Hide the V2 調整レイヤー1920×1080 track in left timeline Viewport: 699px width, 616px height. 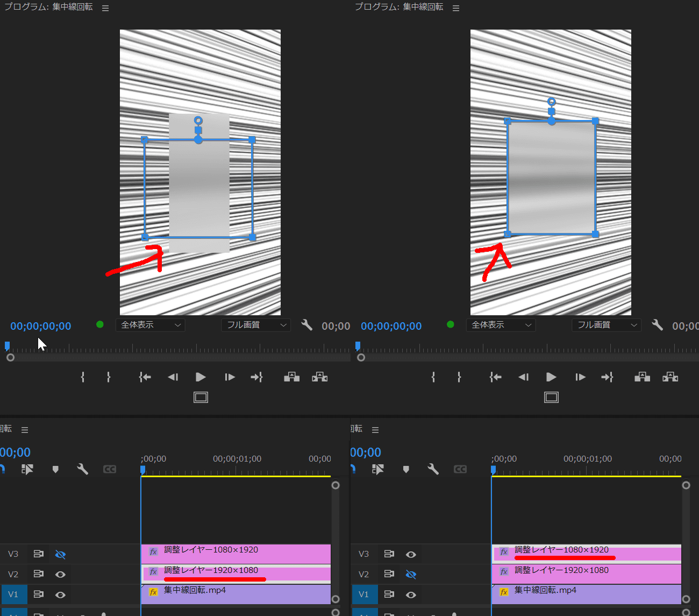60,574
